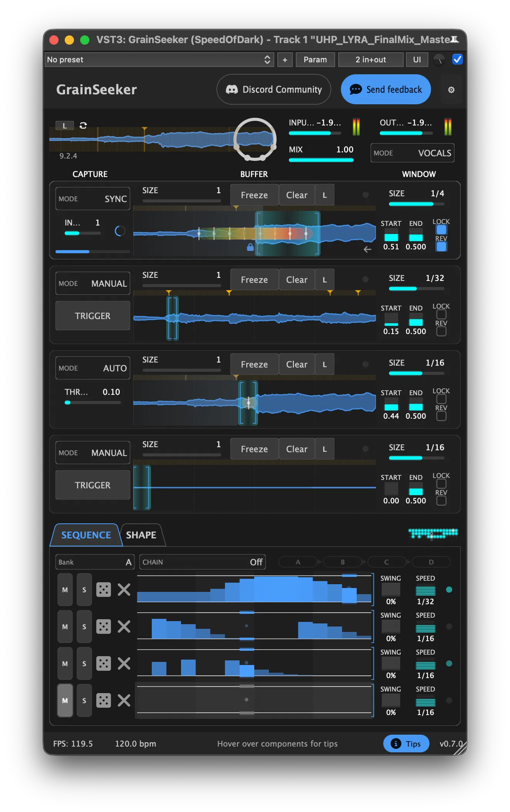The width and height of the screenshot is (510, 812).
Task: Click the loop sync icon near waveform
Action: [x=83, y=125]
